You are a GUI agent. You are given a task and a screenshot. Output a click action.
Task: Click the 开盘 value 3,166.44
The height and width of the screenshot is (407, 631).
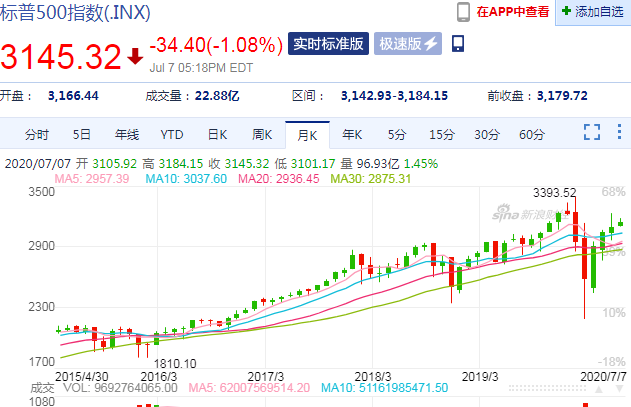[x=73, y=96]
